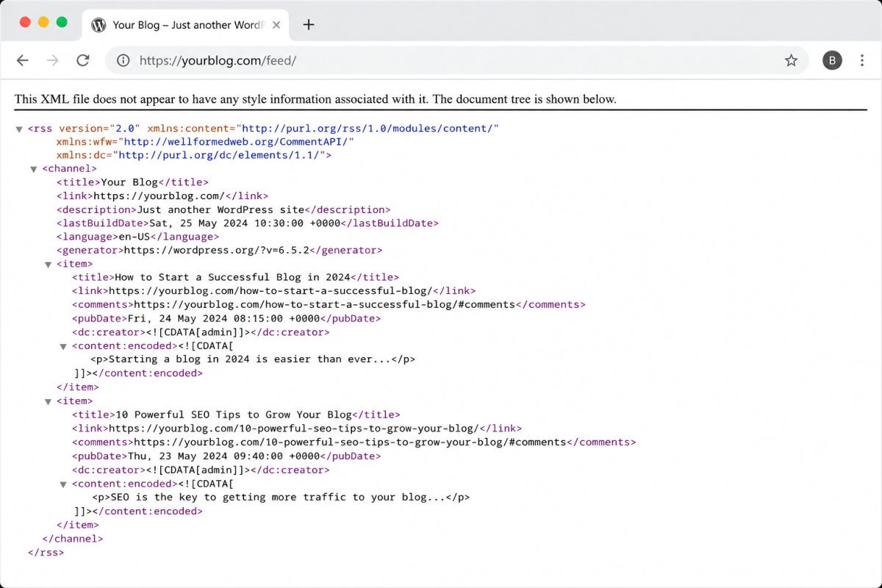Click the channel link https://yourblog.com/
Screen dimensions: 882x588
[x=158, y=196]
